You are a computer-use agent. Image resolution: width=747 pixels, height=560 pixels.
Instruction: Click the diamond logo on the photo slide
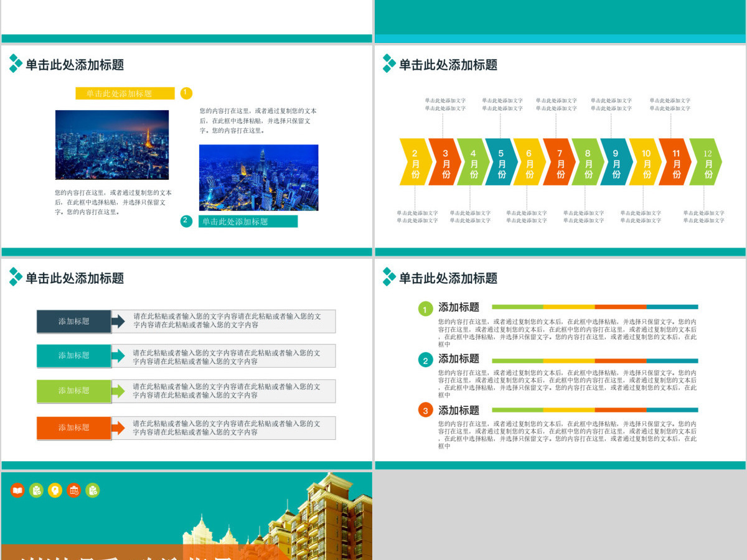click(x=16, y=63)
